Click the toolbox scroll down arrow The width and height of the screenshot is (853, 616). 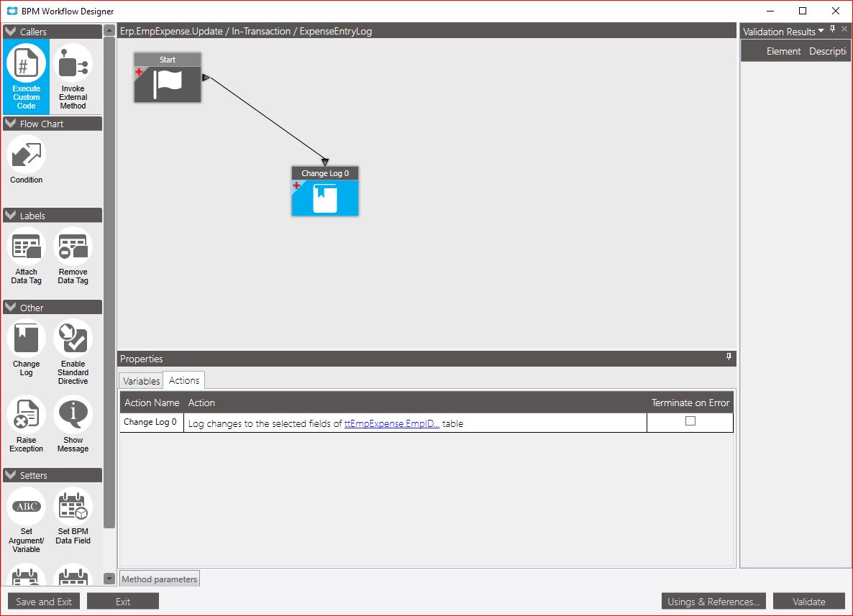(x=109, y=579)
